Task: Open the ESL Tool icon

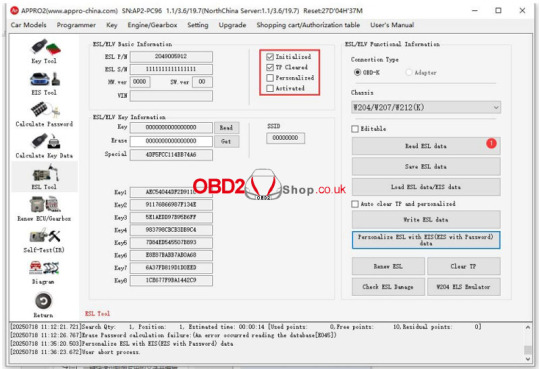Action: [44, 177]
